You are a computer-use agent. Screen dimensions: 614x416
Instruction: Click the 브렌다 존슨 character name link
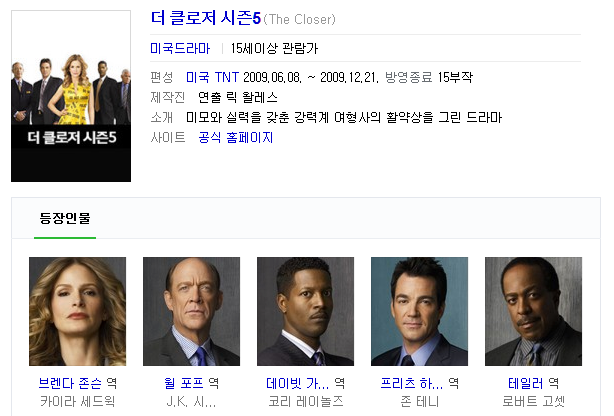tap(70, 383)
